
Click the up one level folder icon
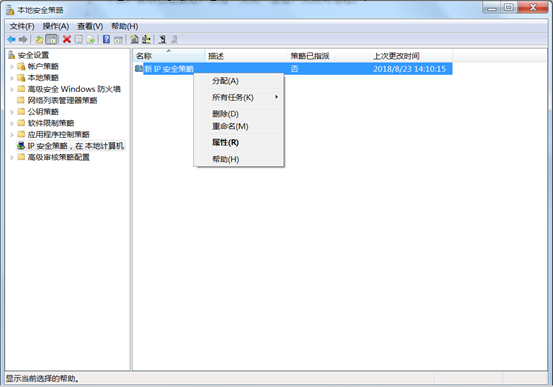click(x=39, y=40)
